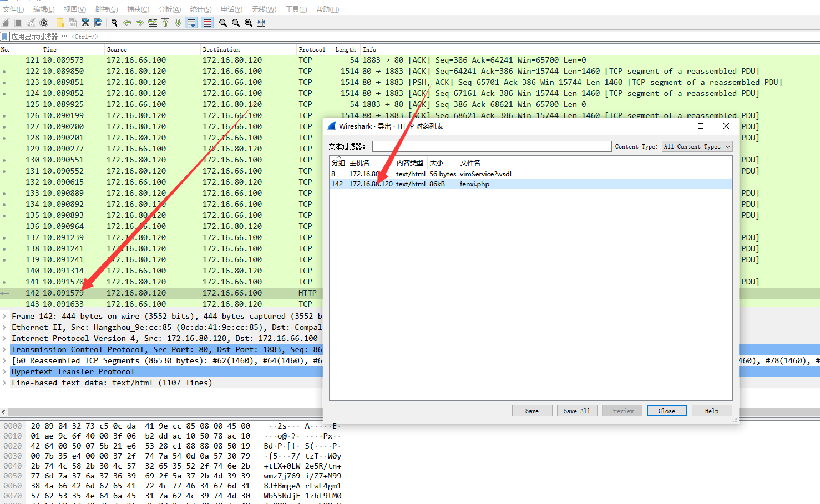Zoom in on the packet list

click(x=223, y=22)
